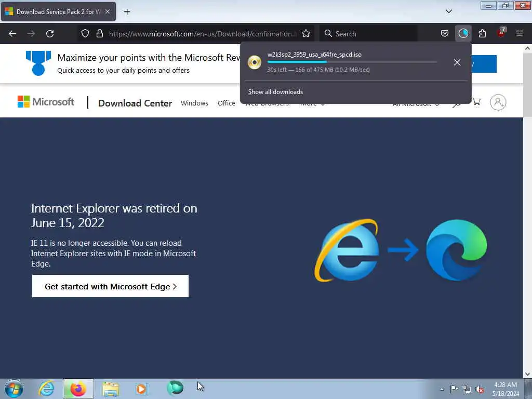Click the Internet Explorer retired heading
This screenshot has width=532, height=399.
(x=114, y=216)
